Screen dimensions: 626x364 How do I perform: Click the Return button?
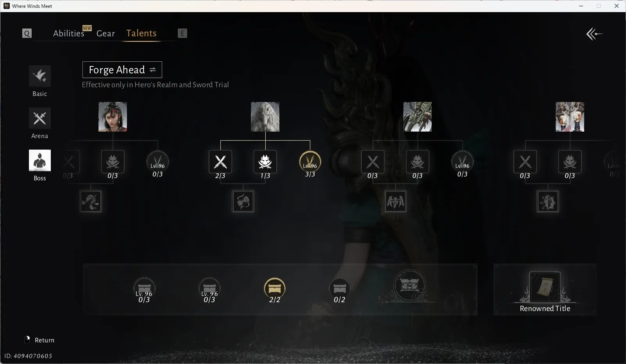(39, 340)
